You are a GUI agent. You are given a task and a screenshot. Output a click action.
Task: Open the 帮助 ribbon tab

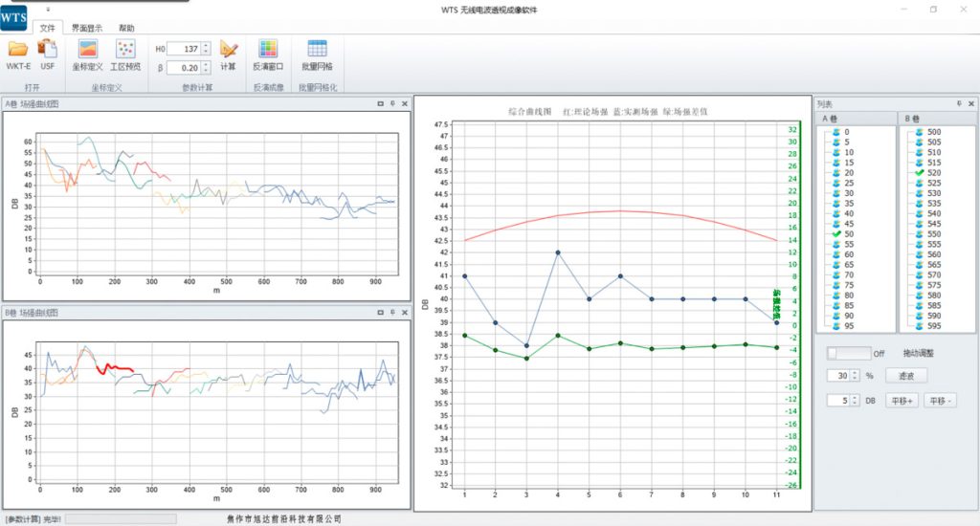coord(126,28)
